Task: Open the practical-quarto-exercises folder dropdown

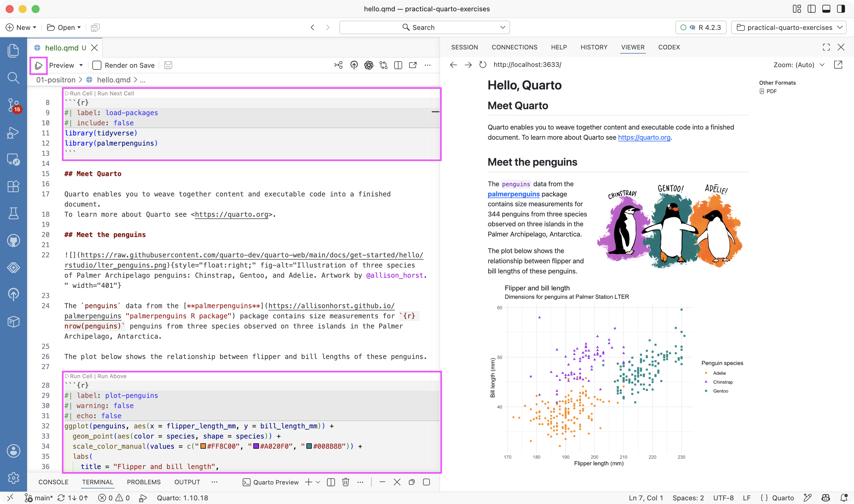Action: point(788,27)
